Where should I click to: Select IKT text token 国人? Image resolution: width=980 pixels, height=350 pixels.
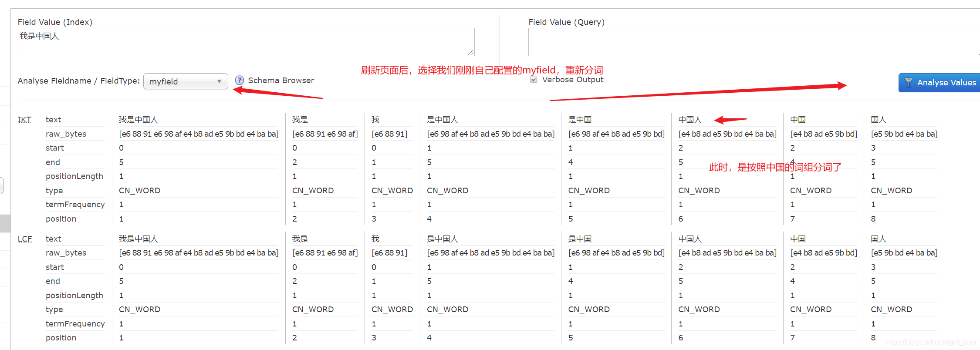click(x=879, y=120)
